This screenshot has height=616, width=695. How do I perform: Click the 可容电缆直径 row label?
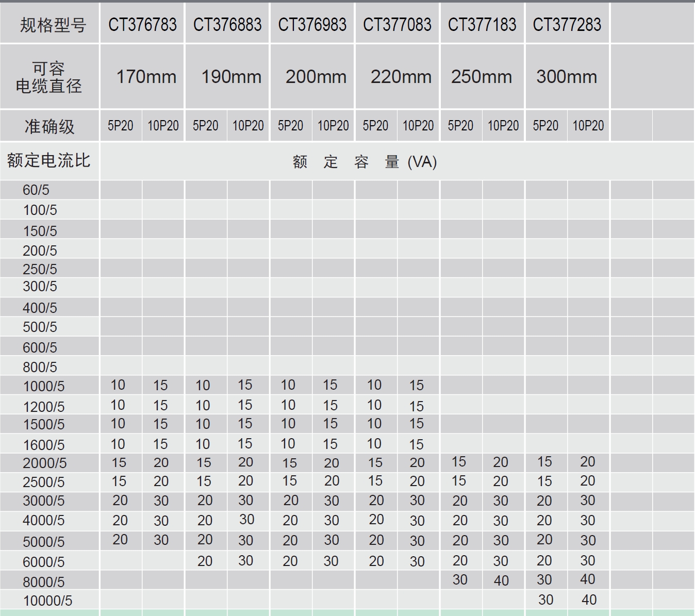(49, 77)
